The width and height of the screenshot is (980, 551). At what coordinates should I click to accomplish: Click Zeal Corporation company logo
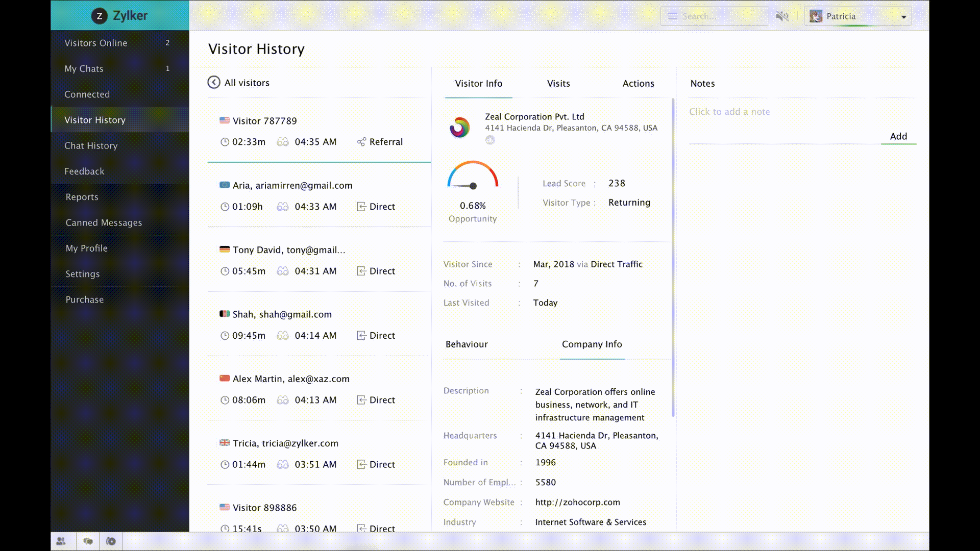(x=459, y=128)
